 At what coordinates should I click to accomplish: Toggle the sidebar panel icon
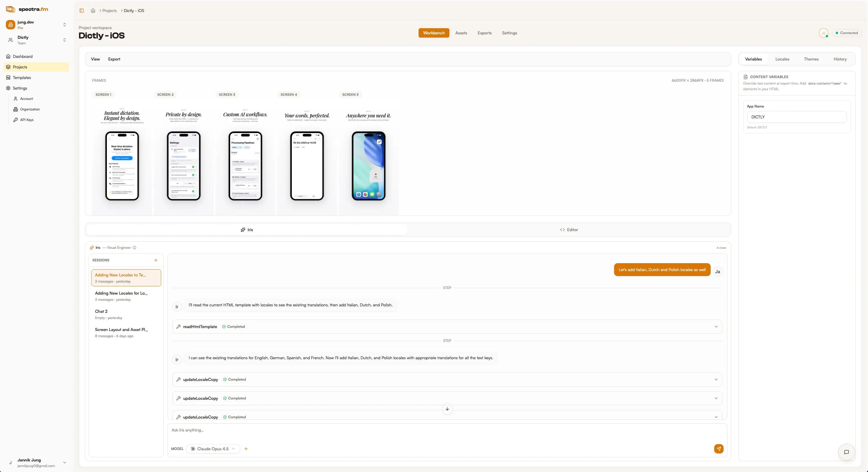(x=82, y=11)
